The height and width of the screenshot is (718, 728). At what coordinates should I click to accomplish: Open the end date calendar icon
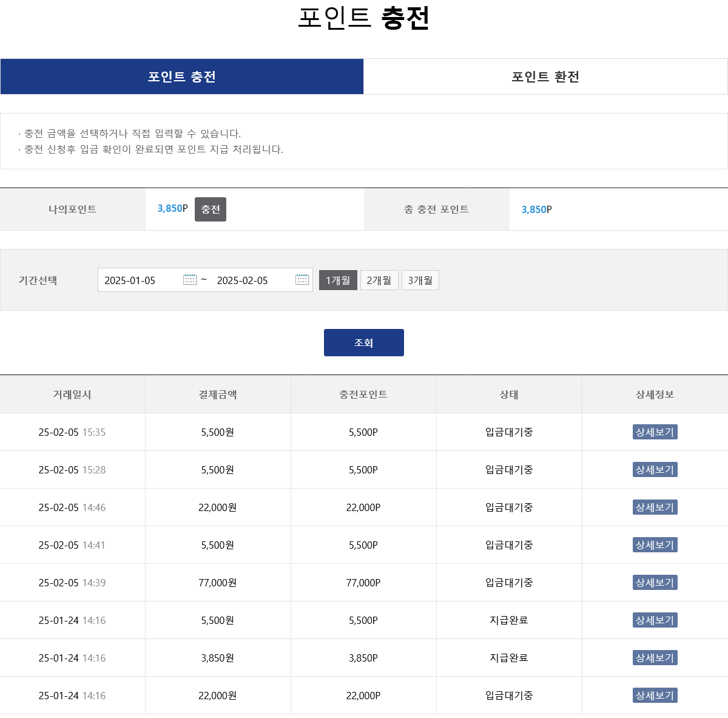(x=302, y=280)
